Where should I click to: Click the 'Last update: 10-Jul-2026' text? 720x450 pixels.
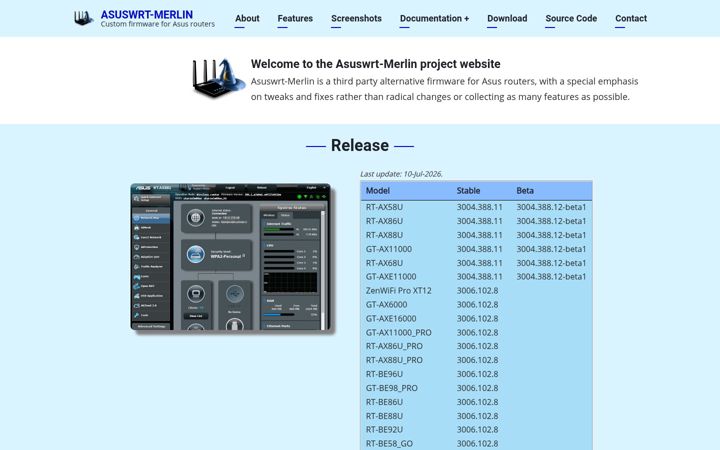pyautogui.click(x=401, y=174)
